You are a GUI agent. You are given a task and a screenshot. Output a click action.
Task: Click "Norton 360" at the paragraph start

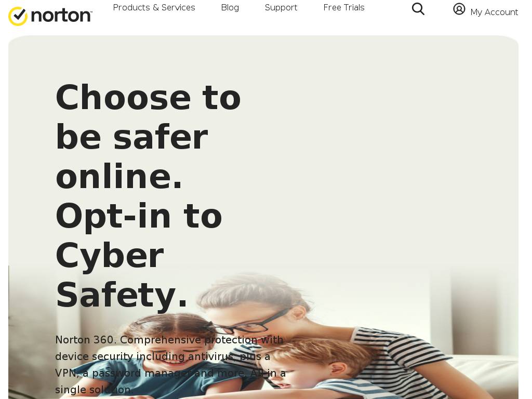click(x=84, y=340)
